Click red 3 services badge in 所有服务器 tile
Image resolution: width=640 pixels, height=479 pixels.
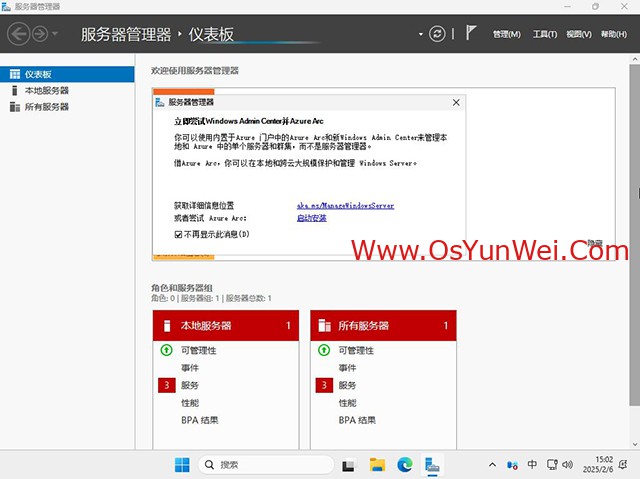click(324, 385)
